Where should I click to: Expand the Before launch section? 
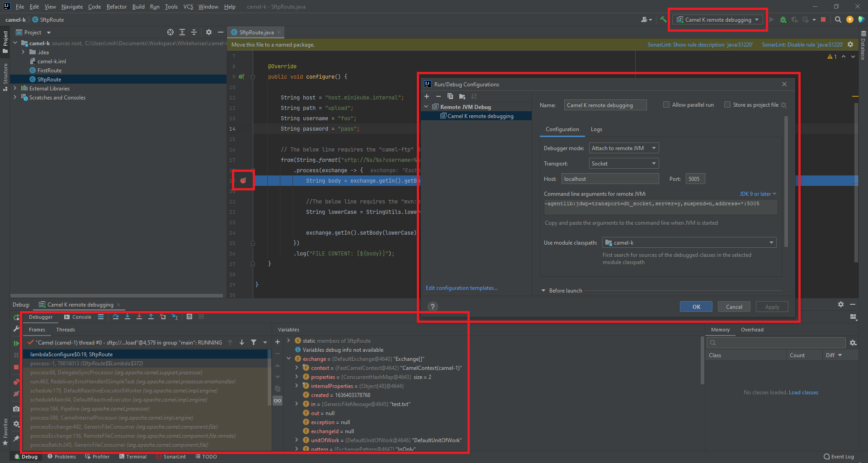point(543,291)
